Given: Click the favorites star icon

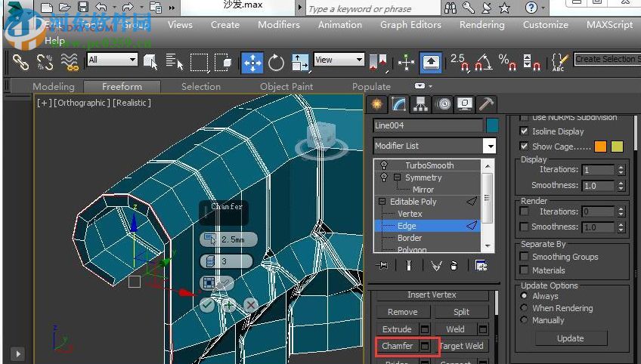Looking at the screenshot, I should click(504, 8).
